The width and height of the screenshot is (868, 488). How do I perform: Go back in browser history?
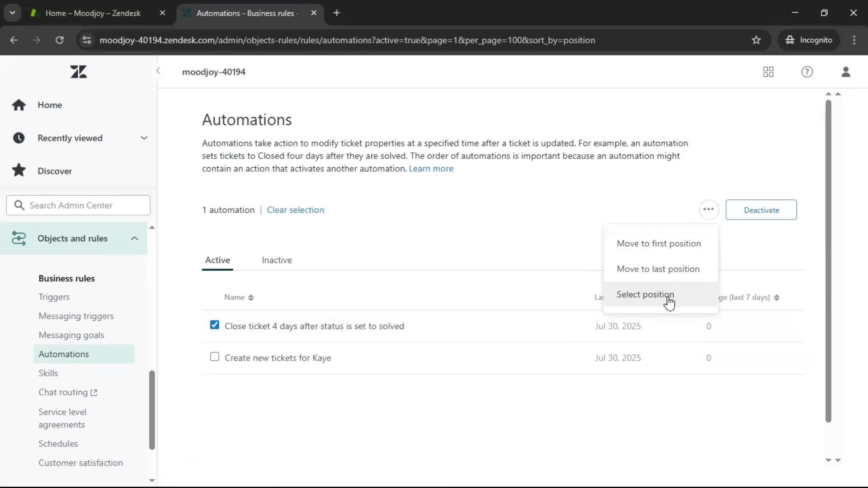click(x=14, y=40)
